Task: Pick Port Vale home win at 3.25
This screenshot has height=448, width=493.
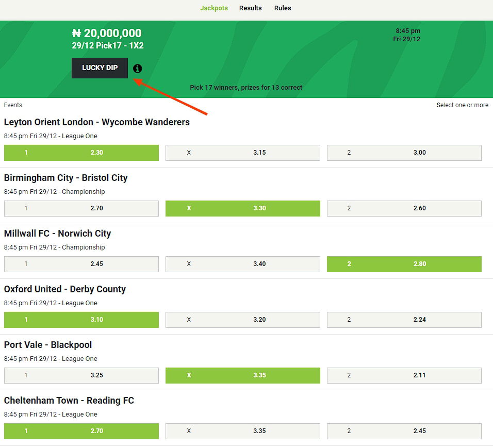Action: (x=81, y=375)
